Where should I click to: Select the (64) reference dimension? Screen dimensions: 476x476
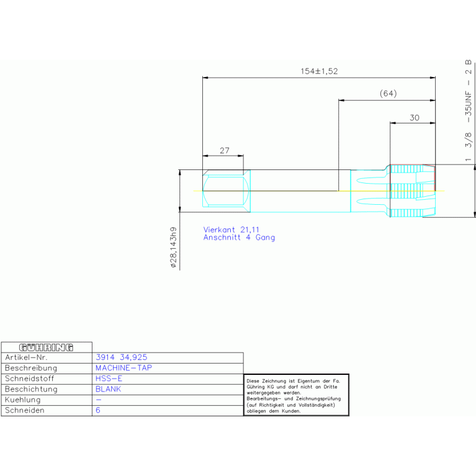388,94
